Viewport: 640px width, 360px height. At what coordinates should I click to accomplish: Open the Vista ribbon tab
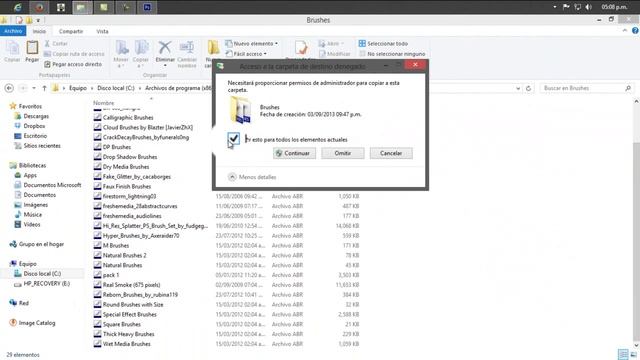tap(102, 31)
